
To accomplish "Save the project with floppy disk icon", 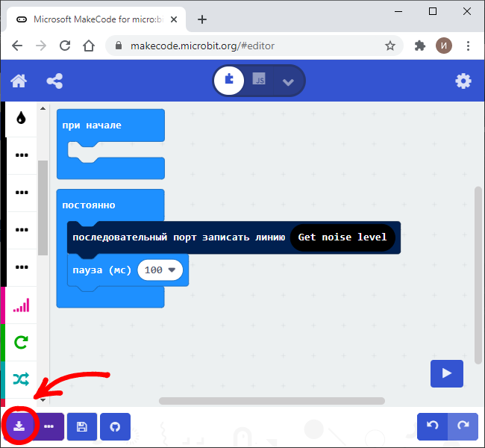I will 82,426.
